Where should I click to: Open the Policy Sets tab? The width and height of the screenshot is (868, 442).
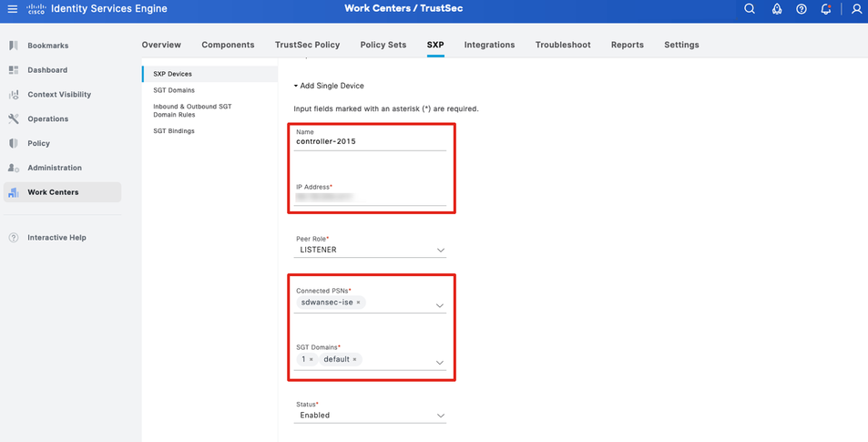(x=383, y=45)
